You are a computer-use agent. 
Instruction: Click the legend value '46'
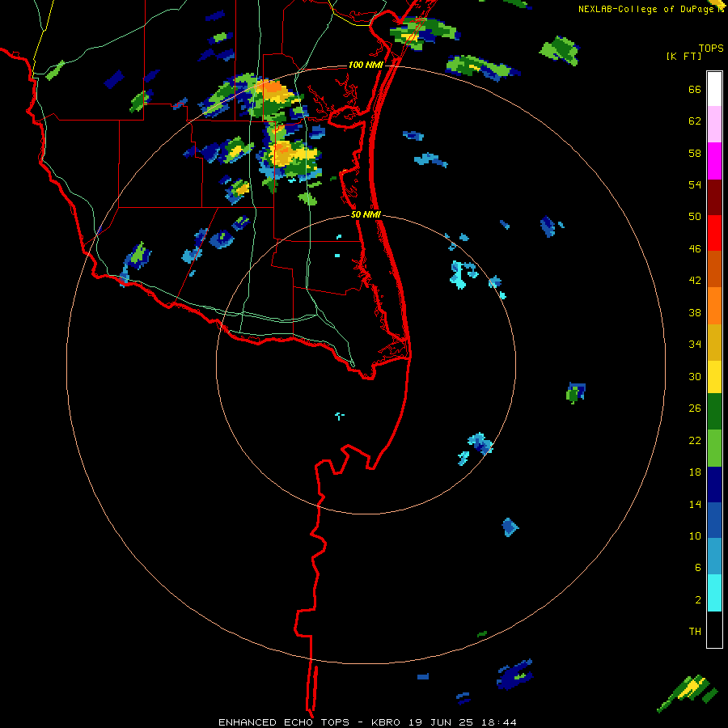pyautogui.click(x=695, y=249)
